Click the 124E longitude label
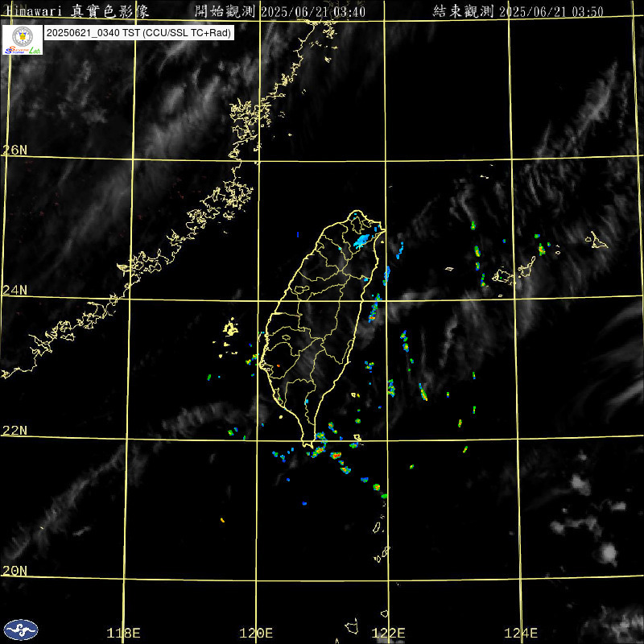Screen dimensions: 644x644 click(x=521, y=633)
